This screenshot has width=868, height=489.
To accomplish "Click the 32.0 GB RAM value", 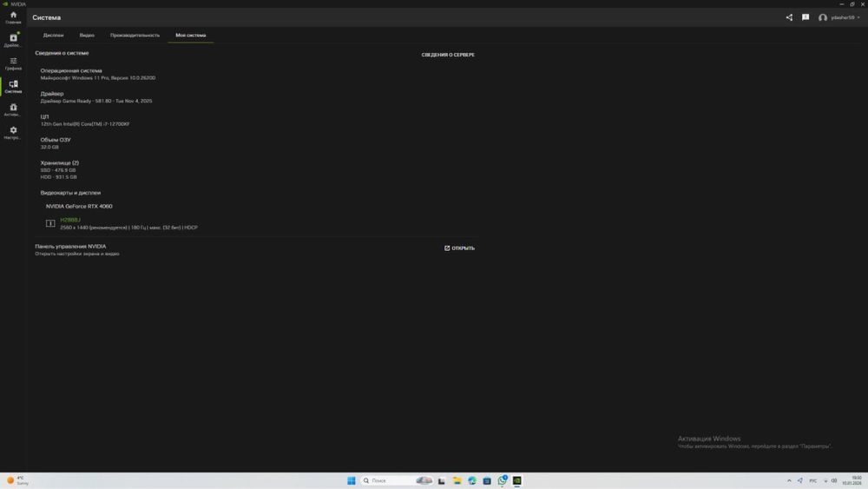I will pos(49,148).
